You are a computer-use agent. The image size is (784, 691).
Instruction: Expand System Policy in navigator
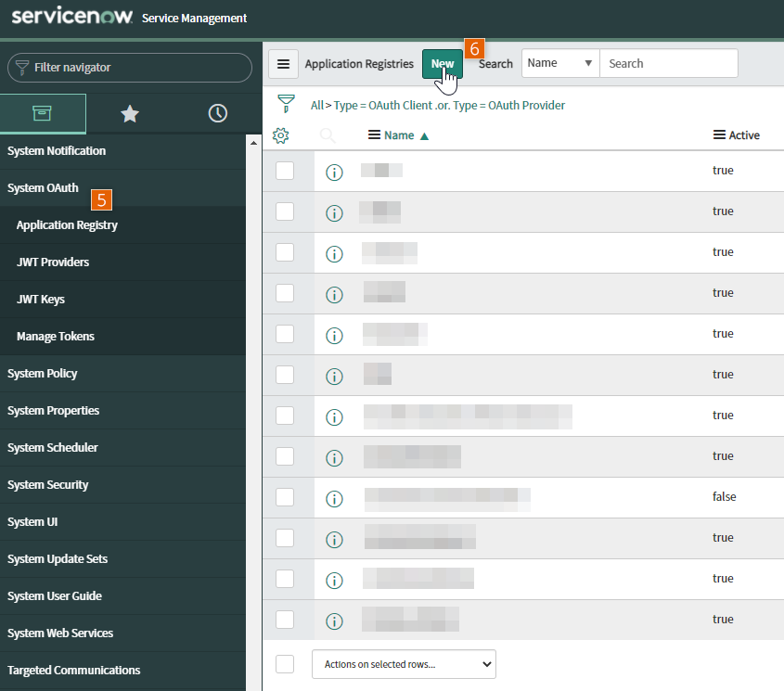[43, 374]
